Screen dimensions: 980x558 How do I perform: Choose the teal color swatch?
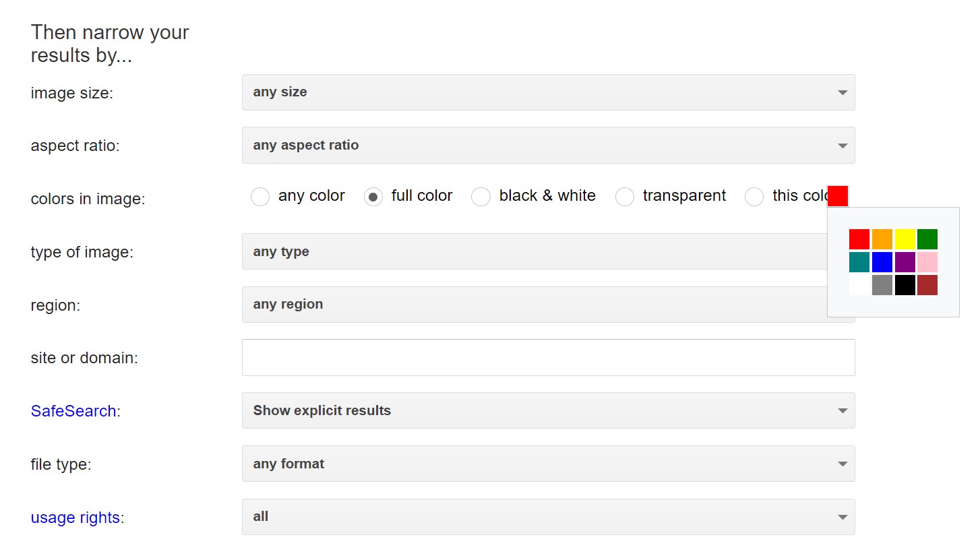point(859,262)
